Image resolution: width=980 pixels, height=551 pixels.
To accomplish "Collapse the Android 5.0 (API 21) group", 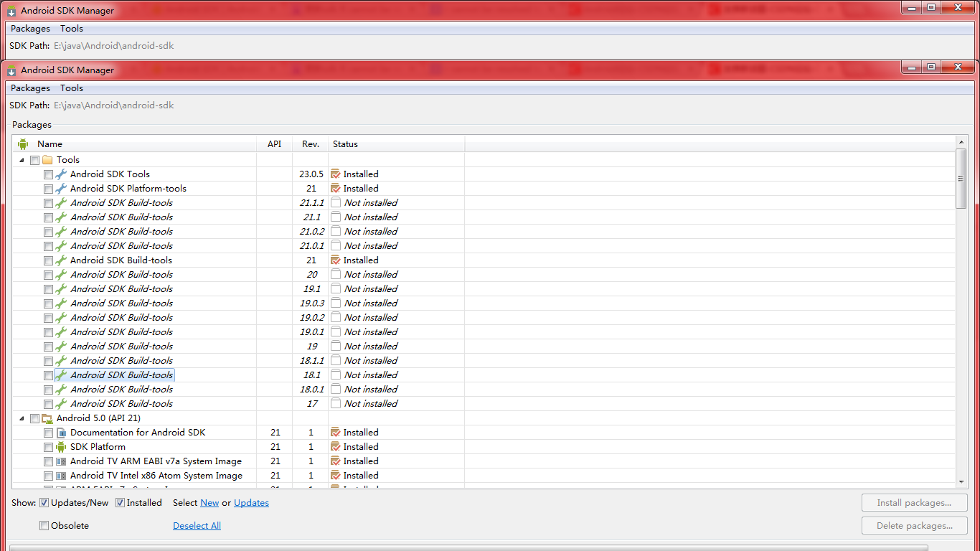I will pyautogui.click(x=22, y=418).
